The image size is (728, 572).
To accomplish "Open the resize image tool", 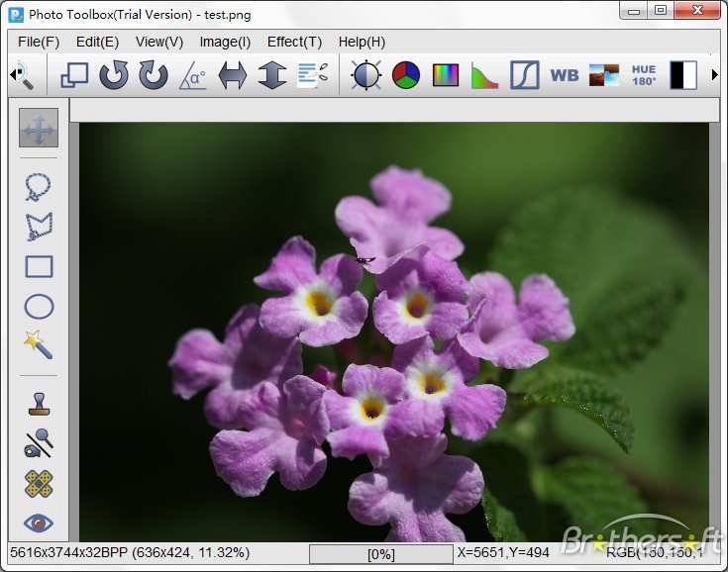I will coord(74,75).
